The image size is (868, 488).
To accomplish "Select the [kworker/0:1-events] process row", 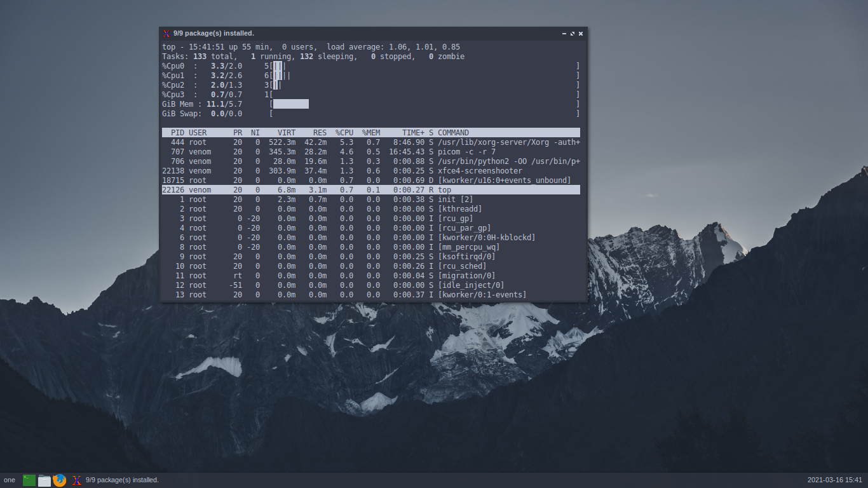I will point(371,295).
